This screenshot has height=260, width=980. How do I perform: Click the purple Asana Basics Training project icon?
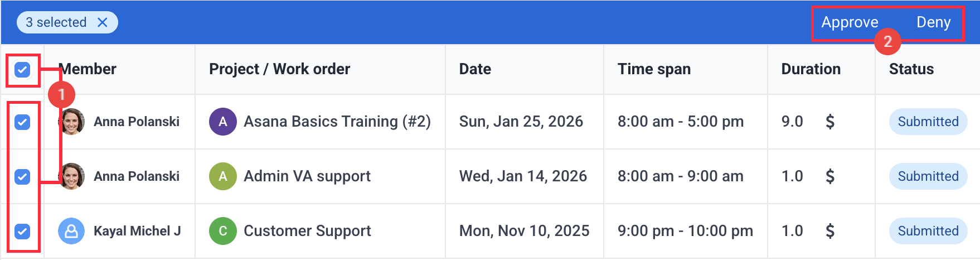[222, 122]
